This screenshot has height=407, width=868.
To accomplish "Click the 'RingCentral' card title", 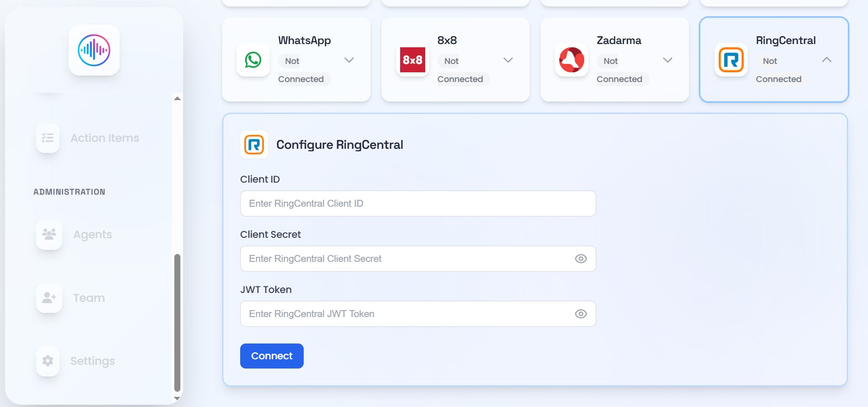I will coord(786,40).
